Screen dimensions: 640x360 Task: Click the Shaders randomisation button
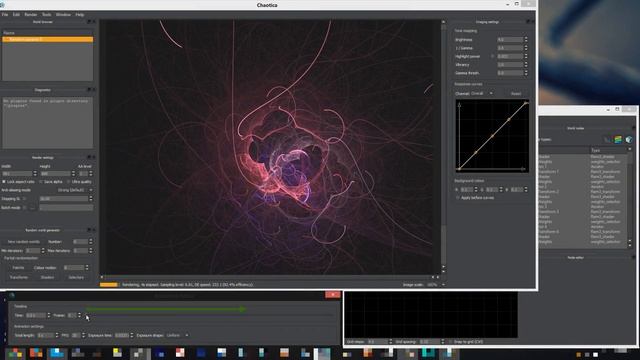pos(47,278)
